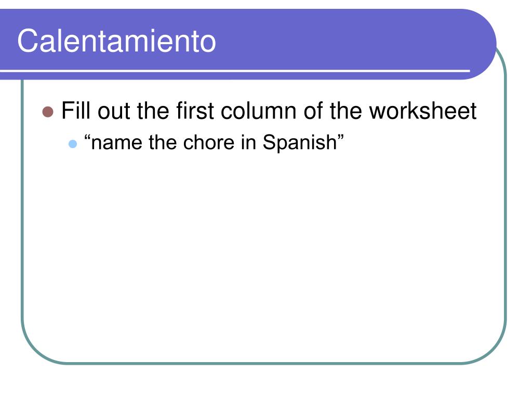The height and width of the screenshot is (399, 532).
Task: Click the word "of" in the main bullet
Action: click(x=313, y=111)
